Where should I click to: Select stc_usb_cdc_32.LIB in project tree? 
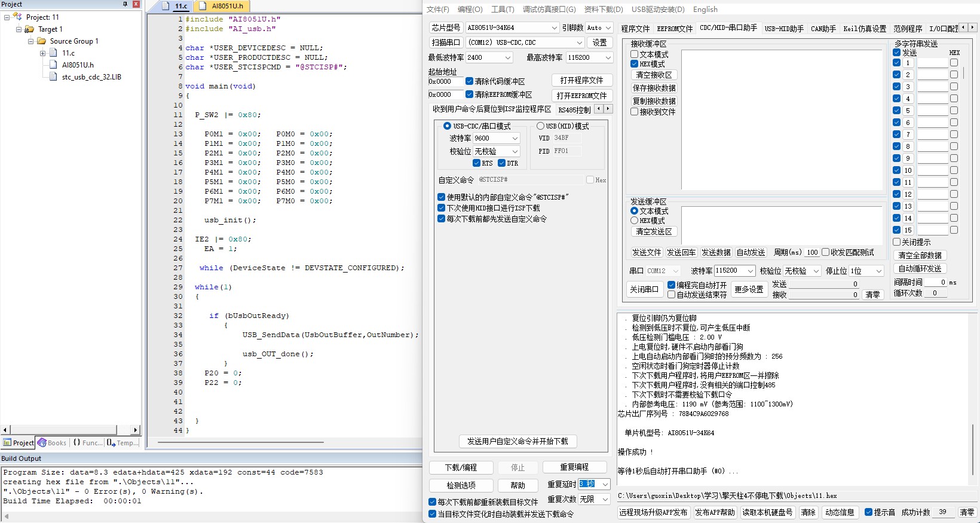91,77
